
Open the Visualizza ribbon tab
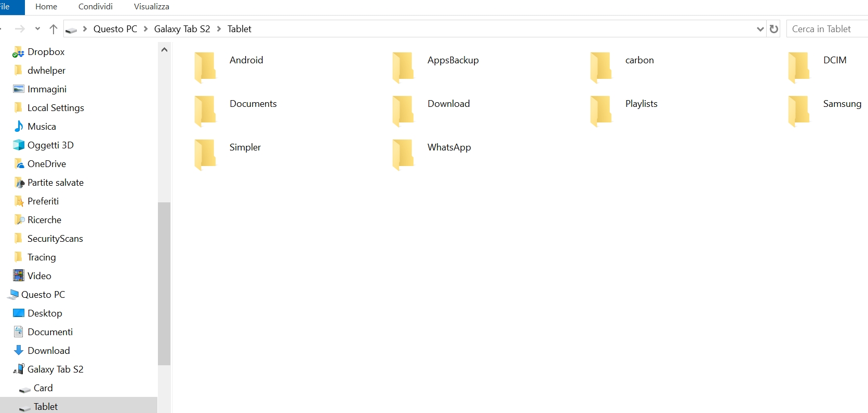tap(152, 7)
